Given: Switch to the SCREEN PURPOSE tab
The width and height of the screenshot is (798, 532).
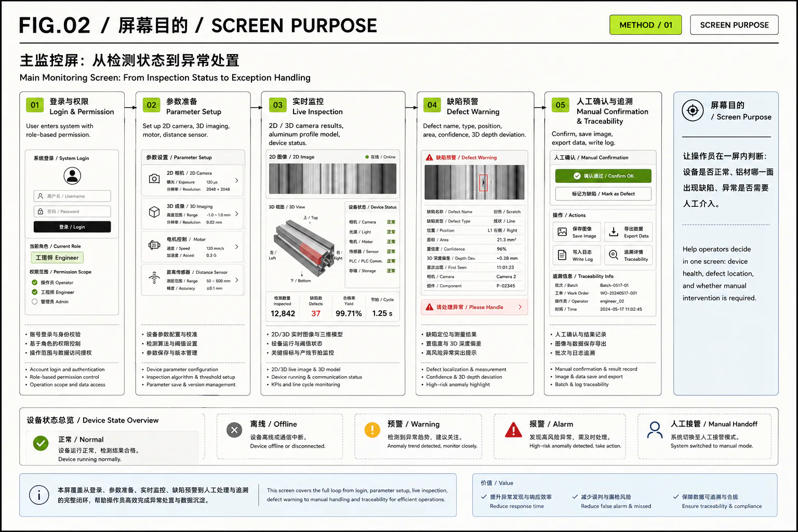Looking at the screenshot, I should point(734,25).
